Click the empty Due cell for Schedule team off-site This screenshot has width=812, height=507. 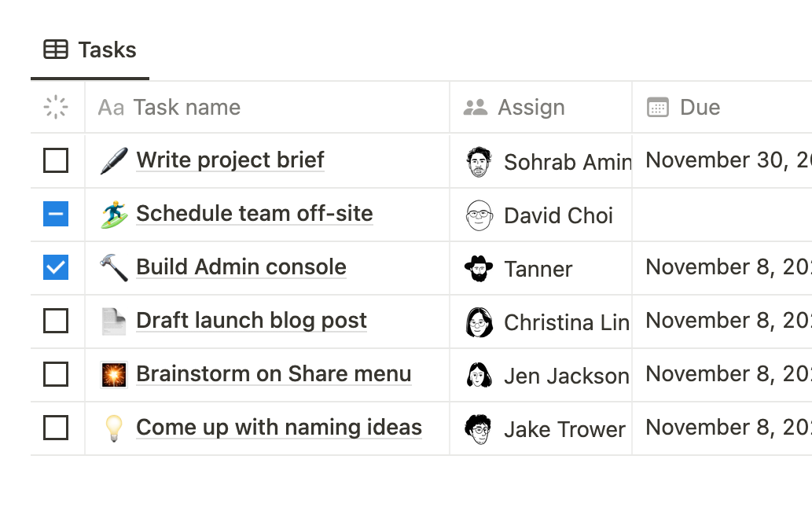[x=722, y=215]
